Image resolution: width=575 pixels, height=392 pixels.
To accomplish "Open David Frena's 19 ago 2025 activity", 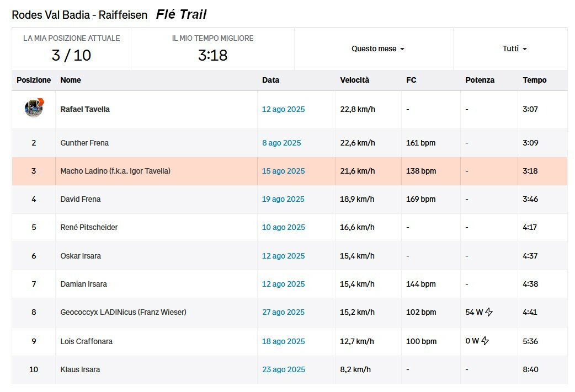I will point(283,199).
